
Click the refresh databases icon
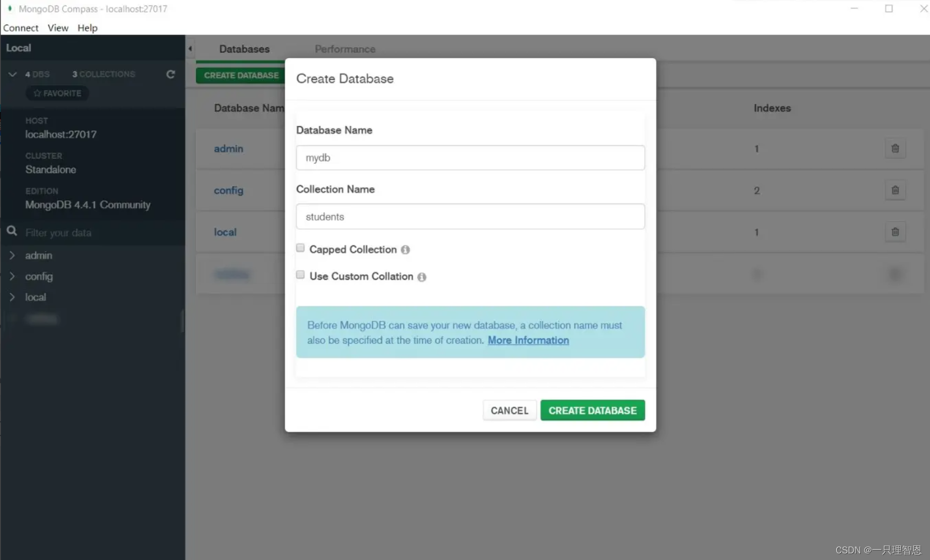[170, 74]
